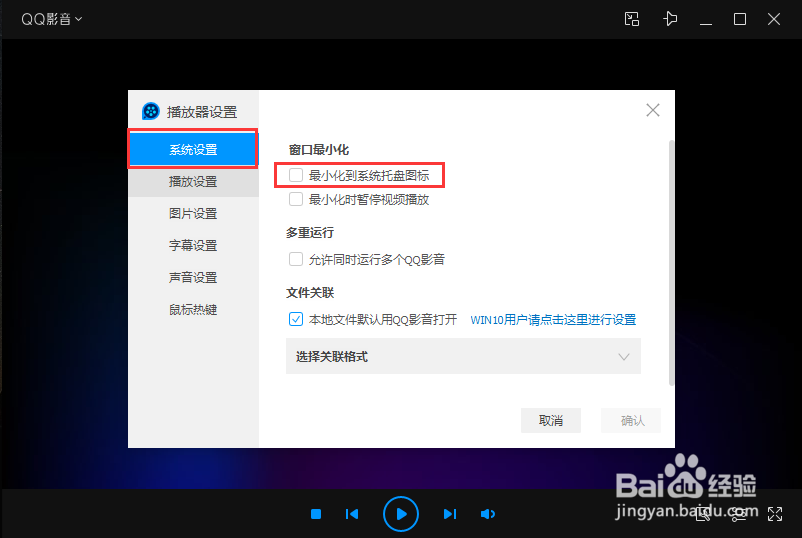Click the QQ影音 logo in settings dialog
This screenshot has width=802, height=538.
tap(150, 111)
